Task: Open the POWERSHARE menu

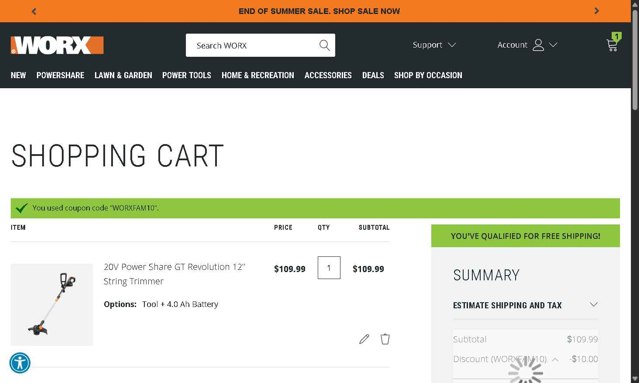Action: click(x=60, y=75)
